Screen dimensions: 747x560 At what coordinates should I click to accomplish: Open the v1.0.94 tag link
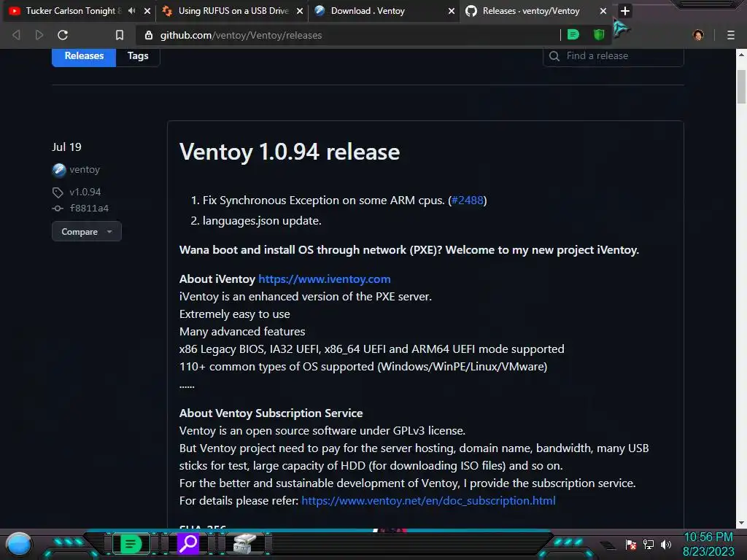click(x=85, y=192)
